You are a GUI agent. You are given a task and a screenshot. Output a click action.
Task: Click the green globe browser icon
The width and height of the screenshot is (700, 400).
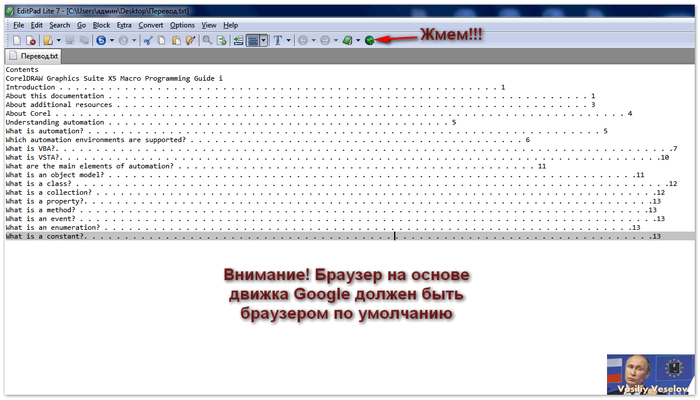370,41
